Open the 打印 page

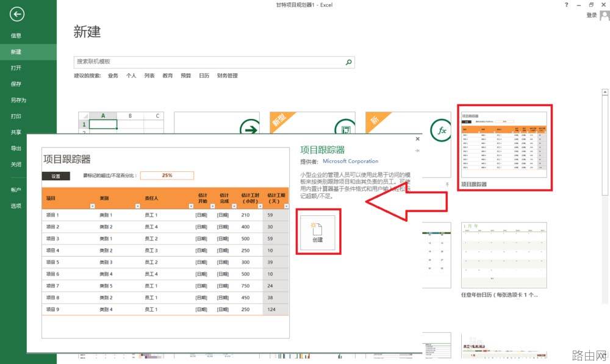coord(16,116)
